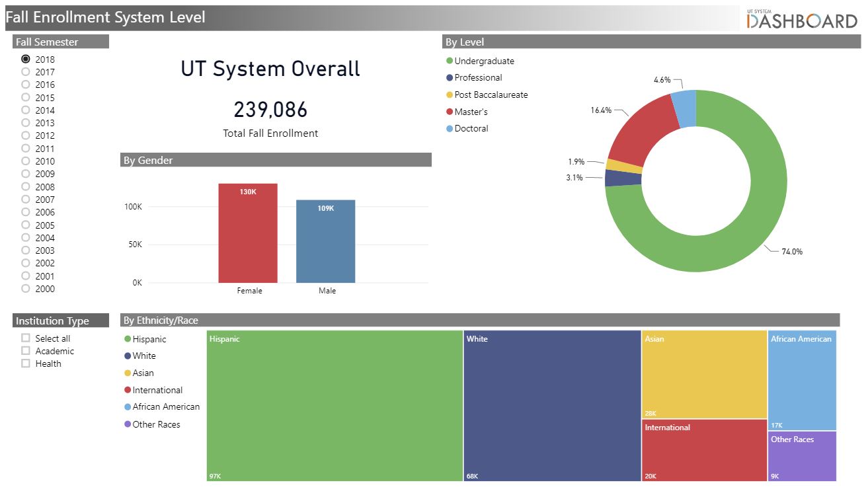Choose the 2001 semester option
The image size is (868, 493).
(26, 276)
